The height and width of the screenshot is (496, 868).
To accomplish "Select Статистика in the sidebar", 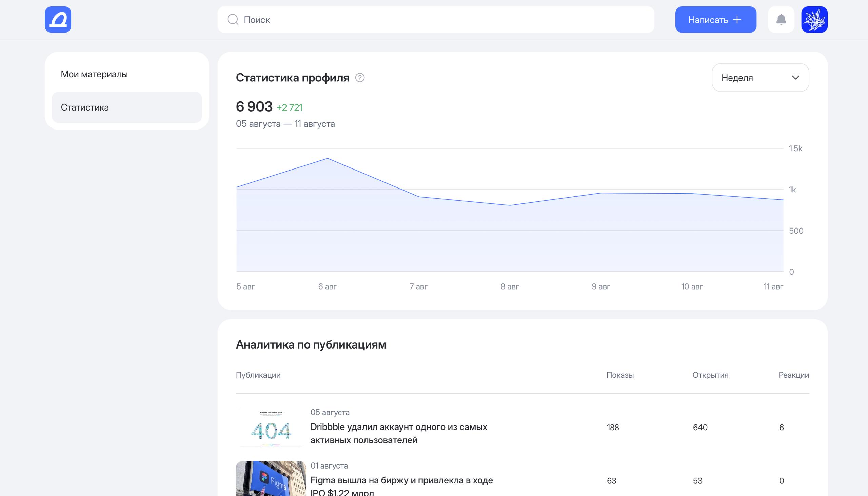I will (127, 107).
